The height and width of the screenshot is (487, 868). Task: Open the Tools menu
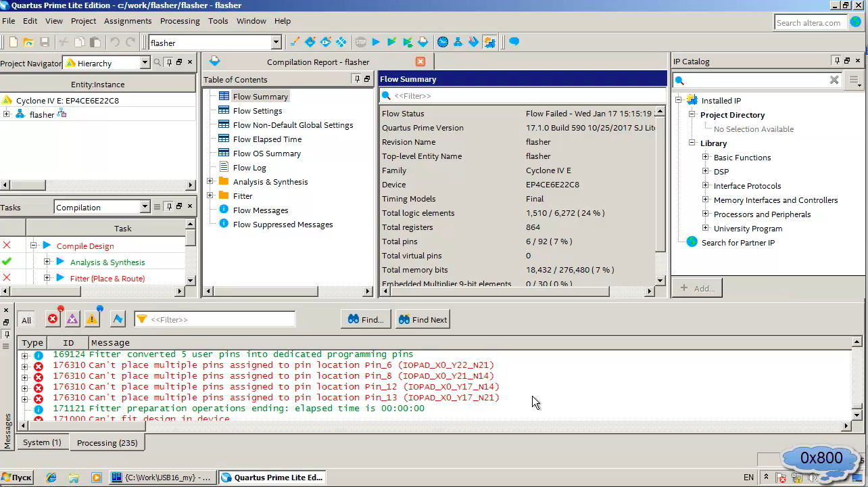click(x=218, y=21)
